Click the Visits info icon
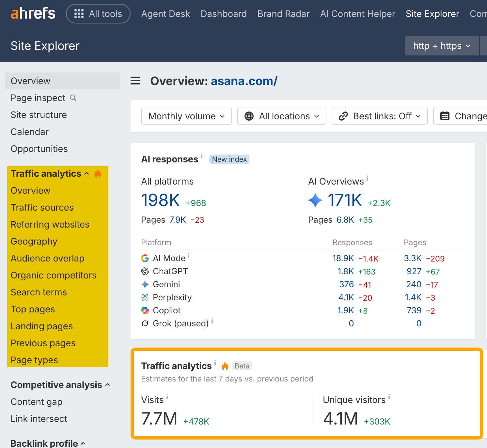 point(167,397)
